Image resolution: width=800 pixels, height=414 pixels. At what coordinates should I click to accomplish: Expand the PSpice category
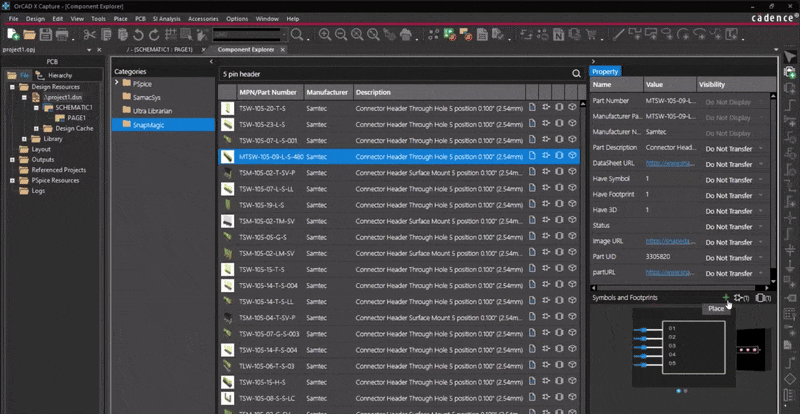pyautogui.click(x=117, y=83)
